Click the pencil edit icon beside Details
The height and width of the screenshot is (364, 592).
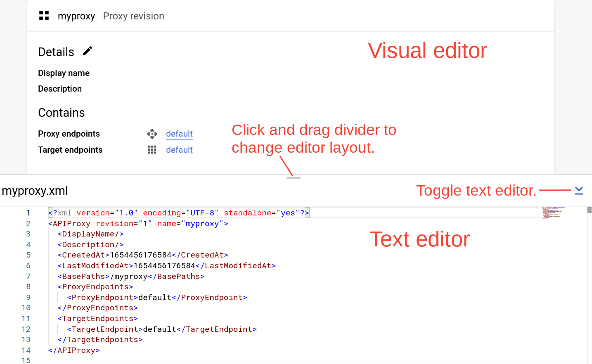pyautogui.click(x=87, y=51)
